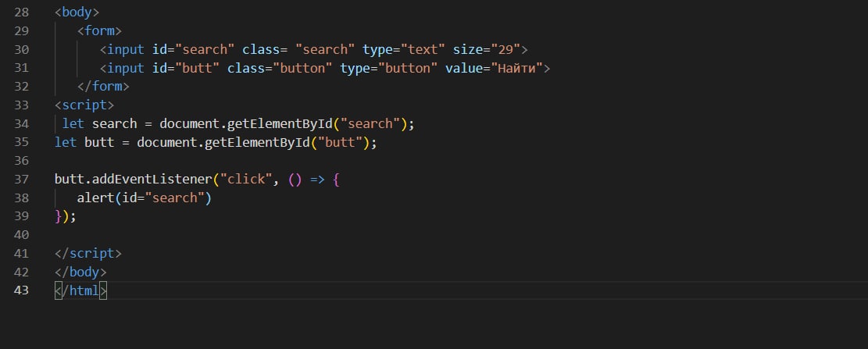Click the opening script tag
Screen dimensions: 868x349
coord(84,105)
